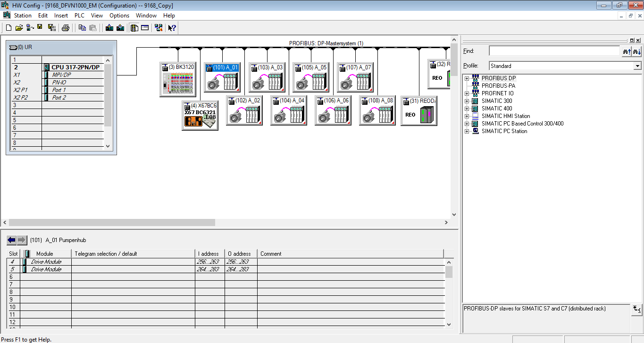Screen dimensions: 644x343
Task: Click the Print toolbar icon
Action: 66,28
